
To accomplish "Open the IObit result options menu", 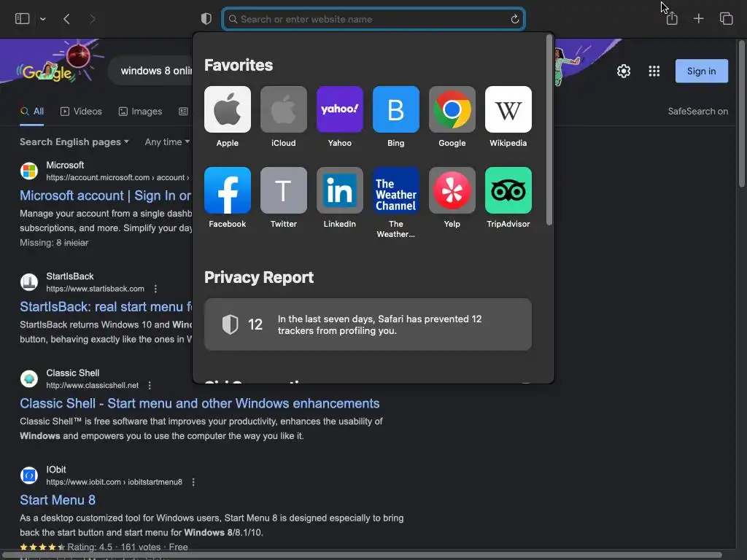I will [193, 482].
